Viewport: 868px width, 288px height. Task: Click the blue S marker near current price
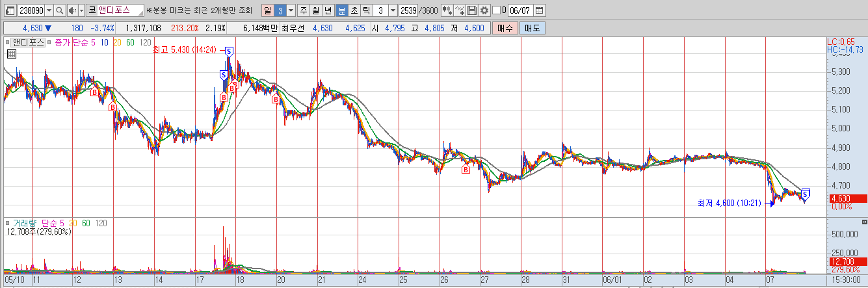(x=806, y=193)
